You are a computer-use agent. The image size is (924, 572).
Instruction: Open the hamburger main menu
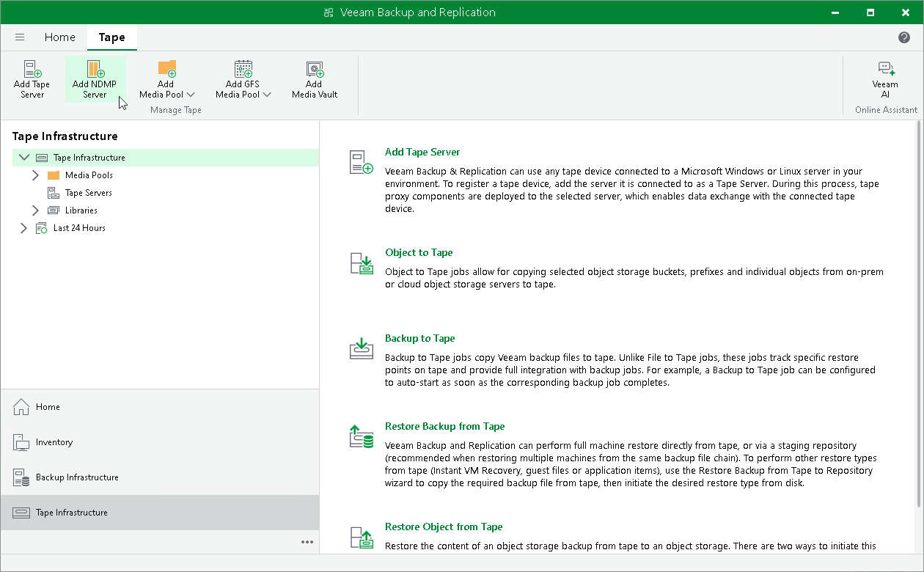click(20, 37)
